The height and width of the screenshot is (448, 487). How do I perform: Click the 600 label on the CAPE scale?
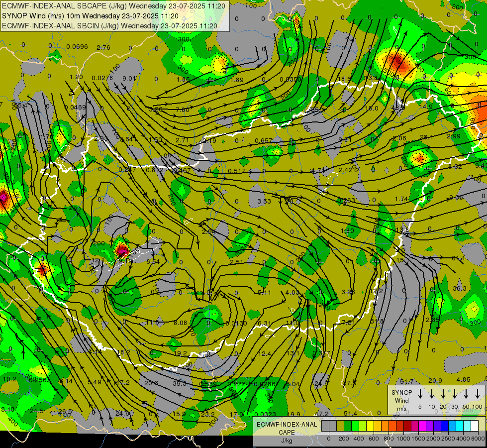click(374, 439)
